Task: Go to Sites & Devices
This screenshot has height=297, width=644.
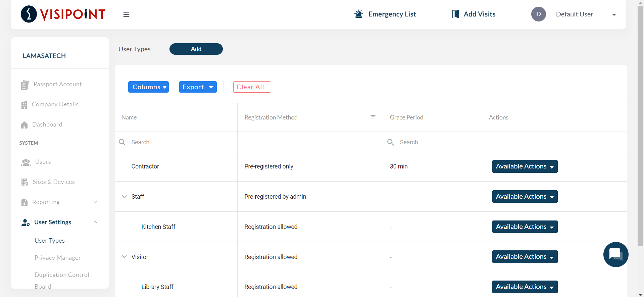Action: 54,182
